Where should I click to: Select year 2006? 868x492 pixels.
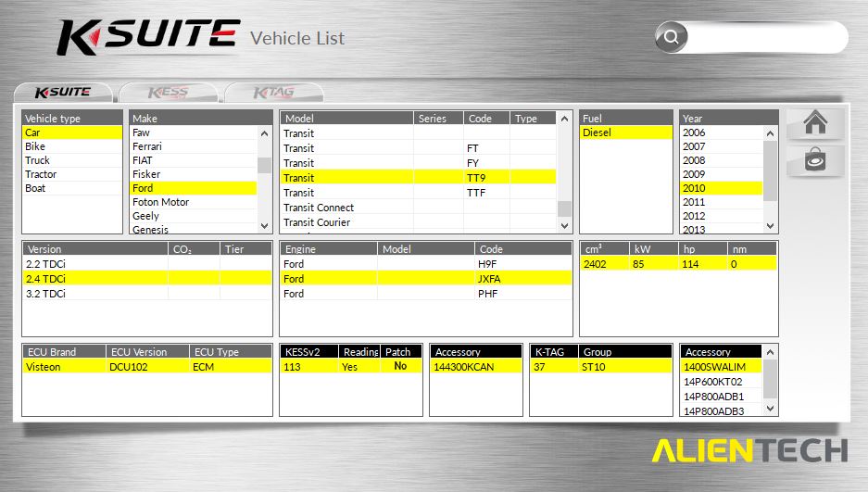click(x=722, y=132)
